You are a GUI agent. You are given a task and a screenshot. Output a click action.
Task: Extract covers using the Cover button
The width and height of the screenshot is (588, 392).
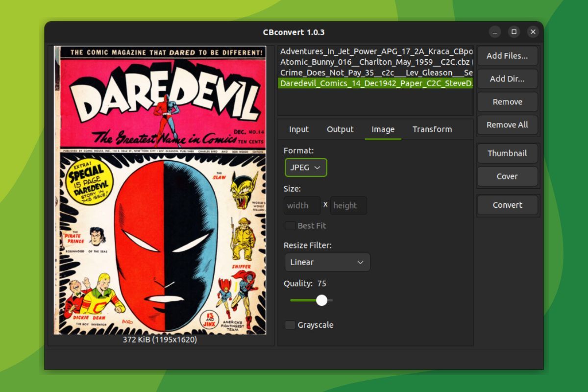click(507, 176)
